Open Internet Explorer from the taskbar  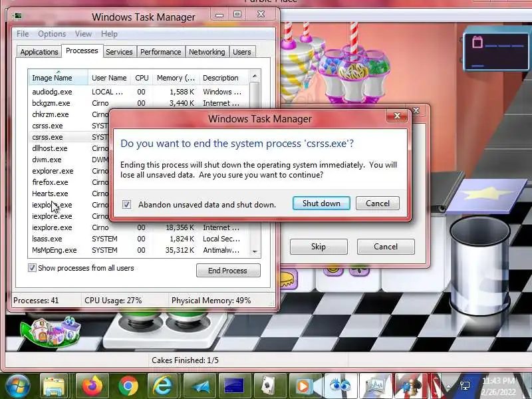pyautogui.click(x=164, y=386)
